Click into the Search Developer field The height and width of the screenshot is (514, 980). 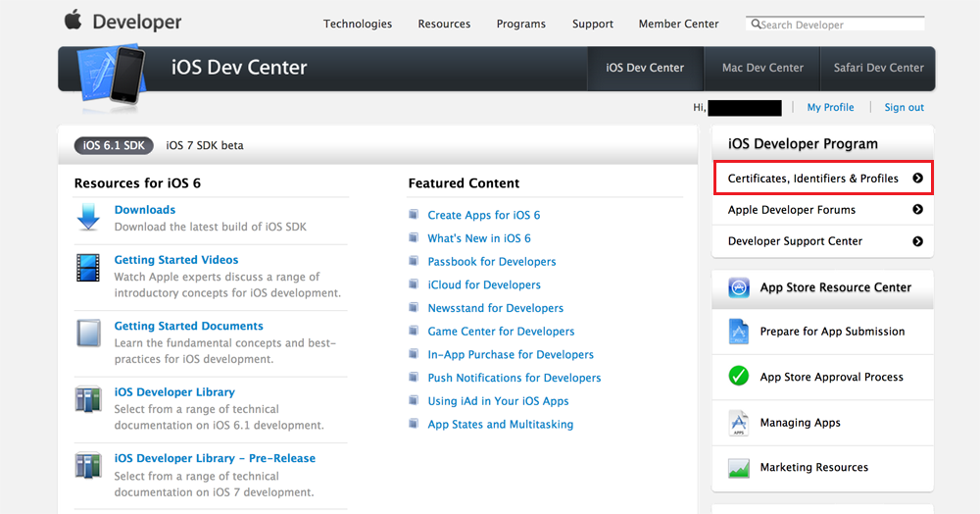tap(835, 24)
